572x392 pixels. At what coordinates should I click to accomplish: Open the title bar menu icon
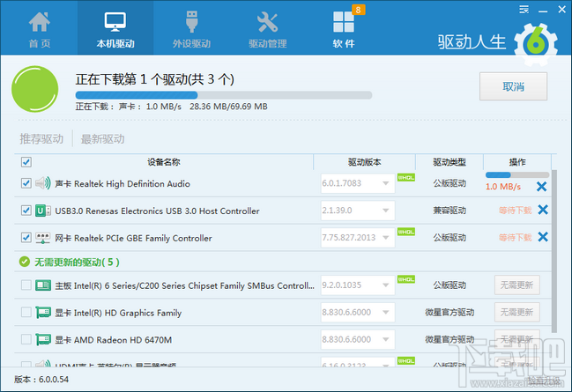524,10
